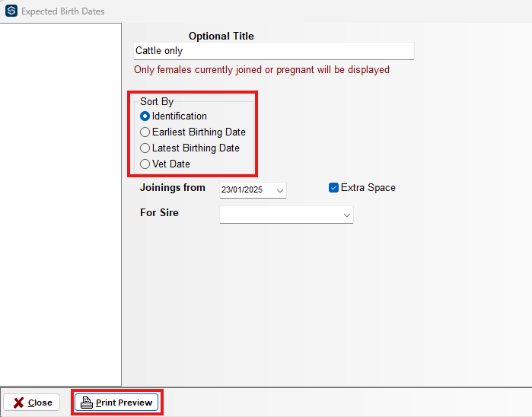Select Vet Date radio button
Viewport: 532px width, 417px height.
(145, 164)
